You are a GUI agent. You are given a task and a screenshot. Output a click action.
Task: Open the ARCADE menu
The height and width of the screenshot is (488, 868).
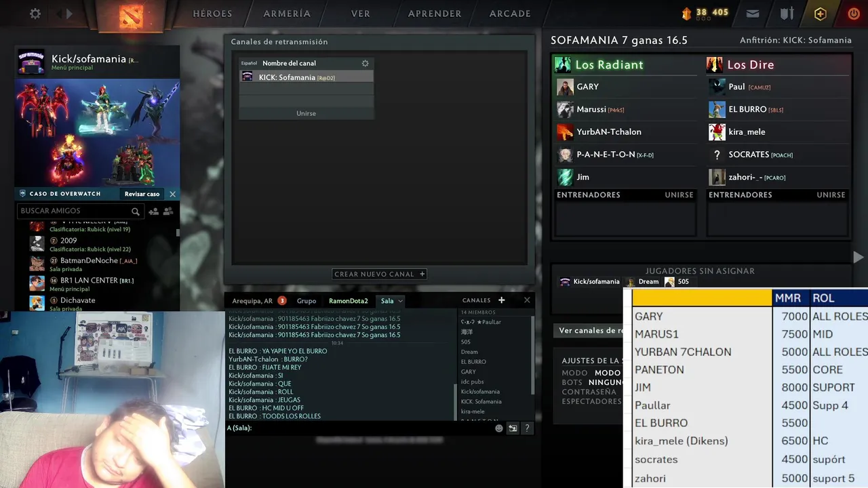click(x=510, y=14)
